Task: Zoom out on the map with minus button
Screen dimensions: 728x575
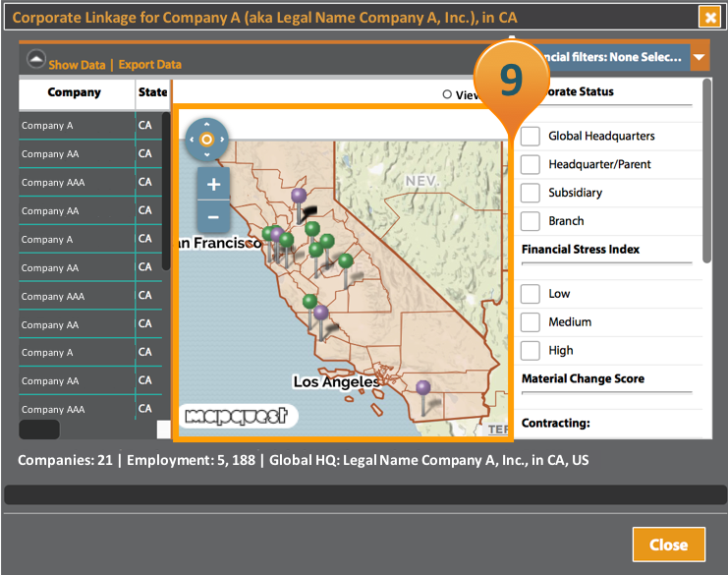Action: [213, 217]
